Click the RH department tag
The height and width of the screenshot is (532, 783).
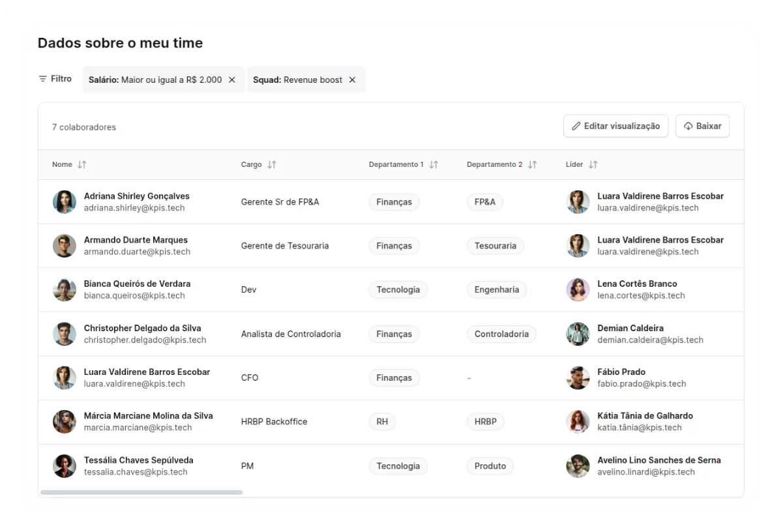pyautogui.click(x=382, y=422)
